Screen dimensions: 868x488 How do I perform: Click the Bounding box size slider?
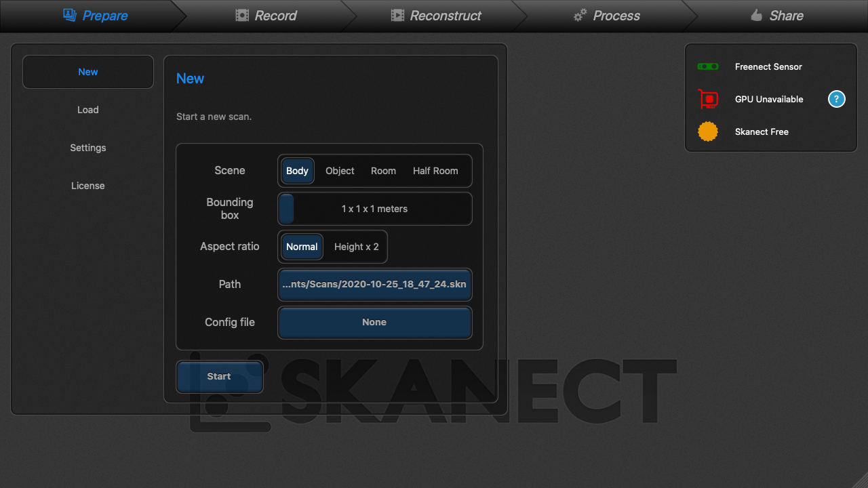click(375, 209)
